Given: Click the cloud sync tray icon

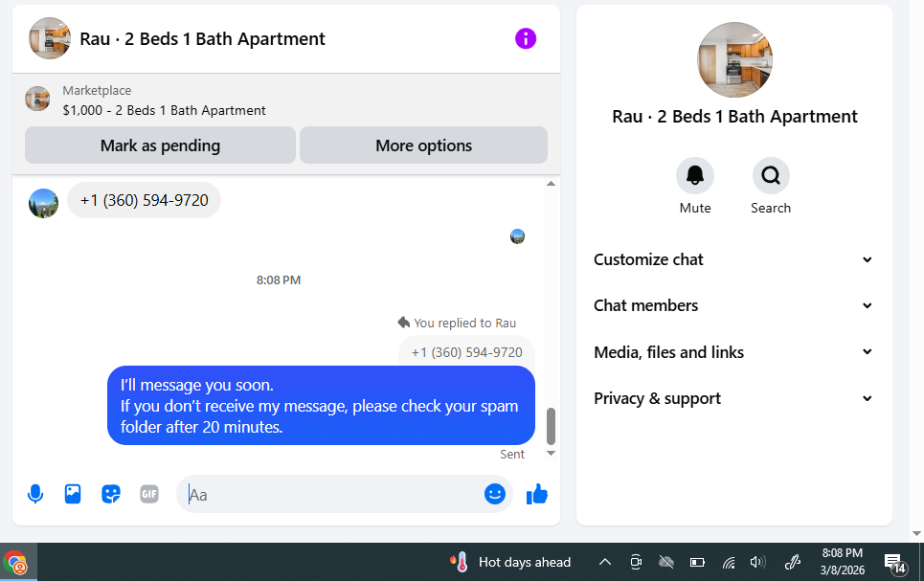Looking at the screenshot, I should (x=665, y=562).
